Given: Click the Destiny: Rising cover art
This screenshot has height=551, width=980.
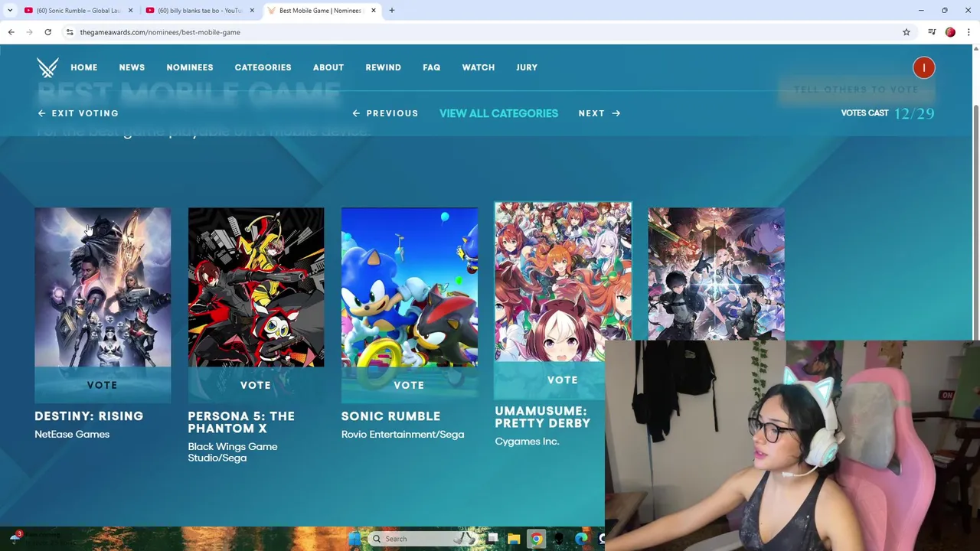Looking at the screenshot, I should tap(103, 287).
